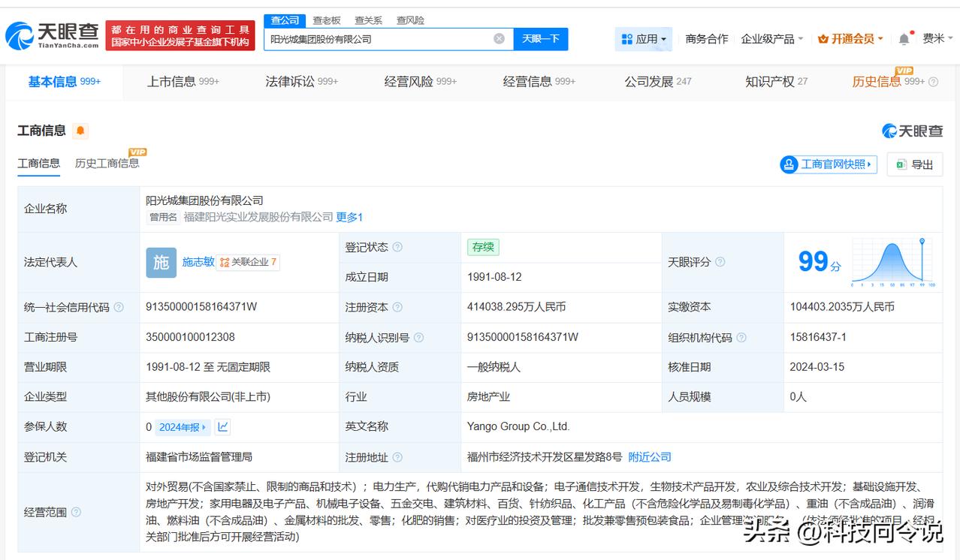Viewport: 960px width, 560px height.
Task: Click the help icon next to 组织机构代码
Action: coord(741,337)
